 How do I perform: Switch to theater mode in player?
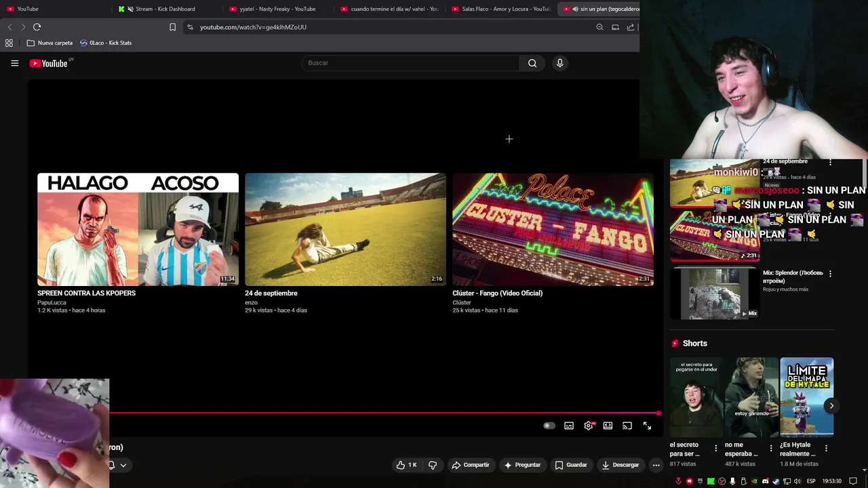(608, 426)
